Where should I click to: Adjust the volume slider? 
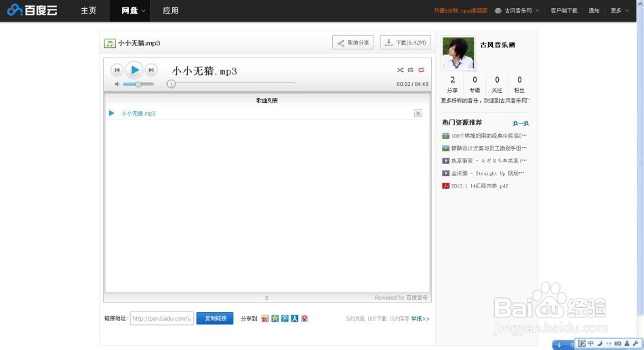point(138,84)
